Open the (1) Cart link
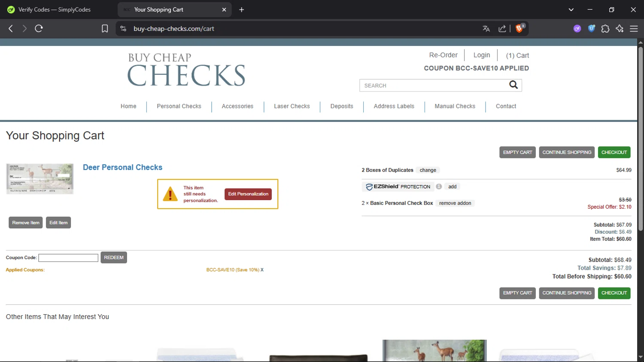 pos(517,55)
